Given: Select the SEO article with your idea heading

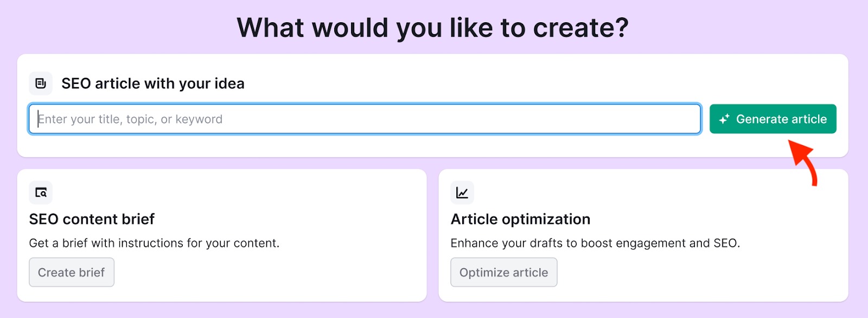Looking at the screenshot, I should [x=154, y=83].
